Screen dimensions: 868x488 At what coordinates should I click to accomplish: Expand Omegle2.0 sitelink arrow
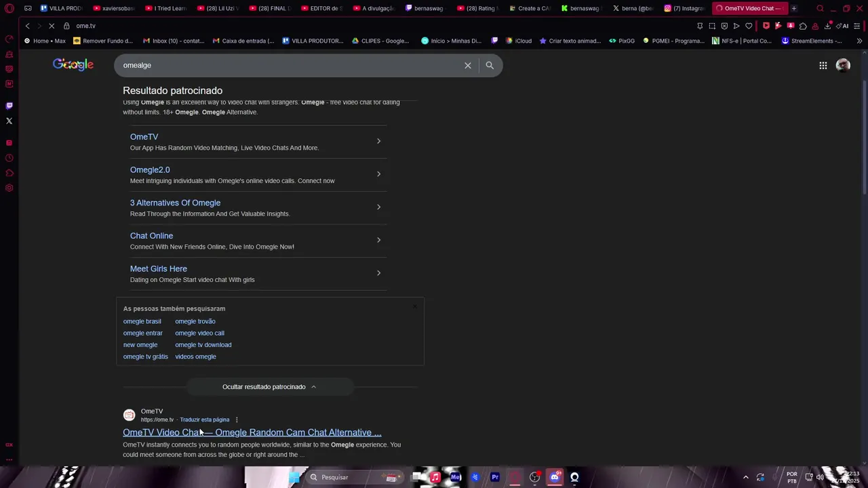point(378,174)
